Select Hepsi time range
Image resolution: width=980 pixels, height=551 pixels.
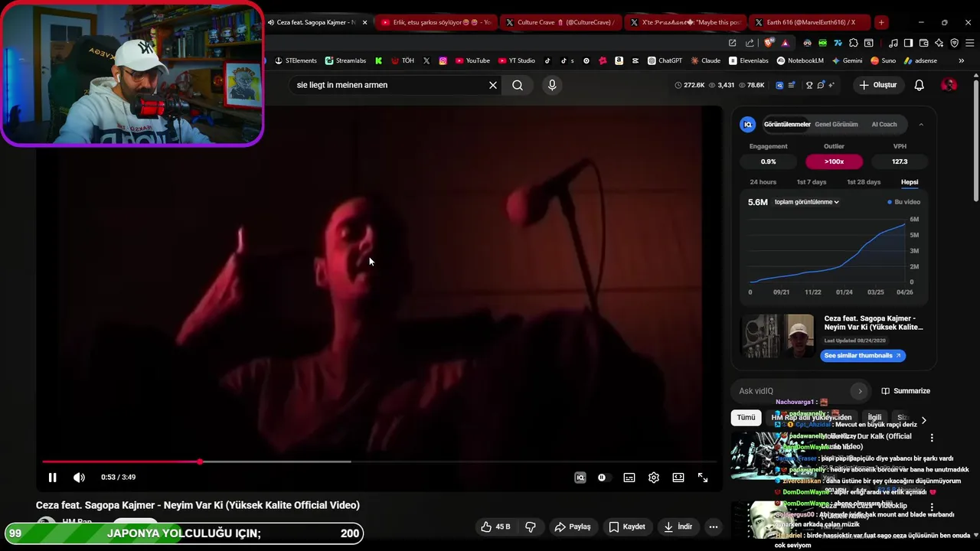(x=910, y=182)
